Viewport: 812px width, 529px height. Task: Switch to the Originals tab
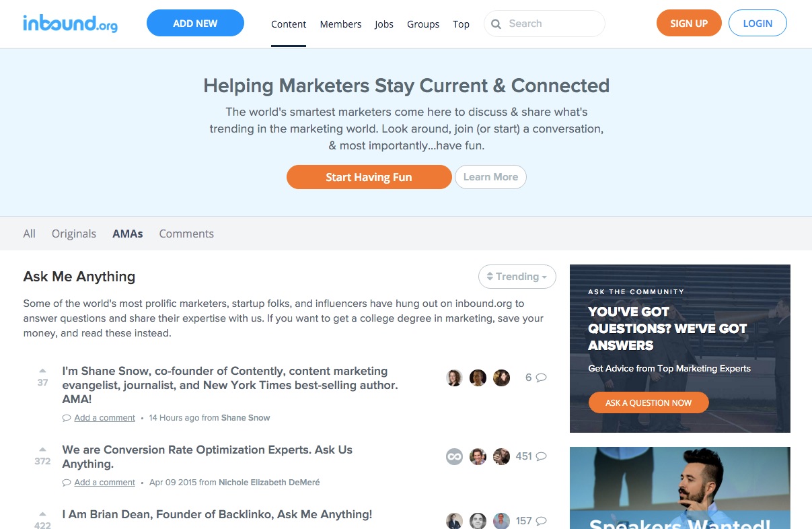pos(74,234)
